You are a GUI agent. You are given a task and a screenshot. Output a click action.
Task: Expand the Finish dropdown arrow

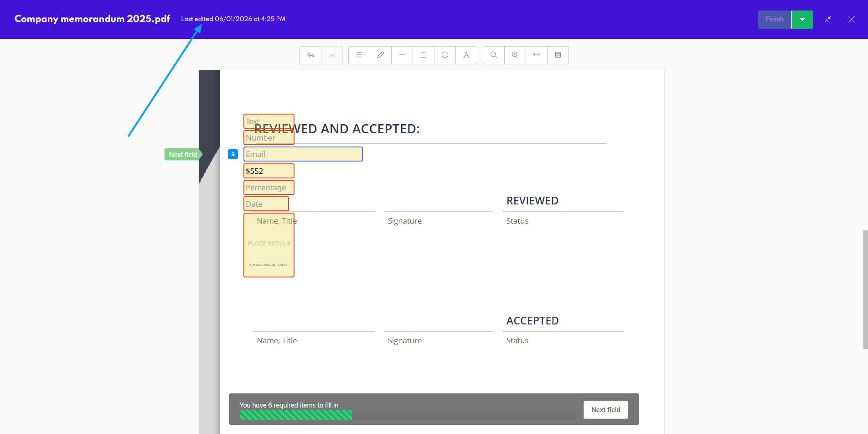click(802, 20)
